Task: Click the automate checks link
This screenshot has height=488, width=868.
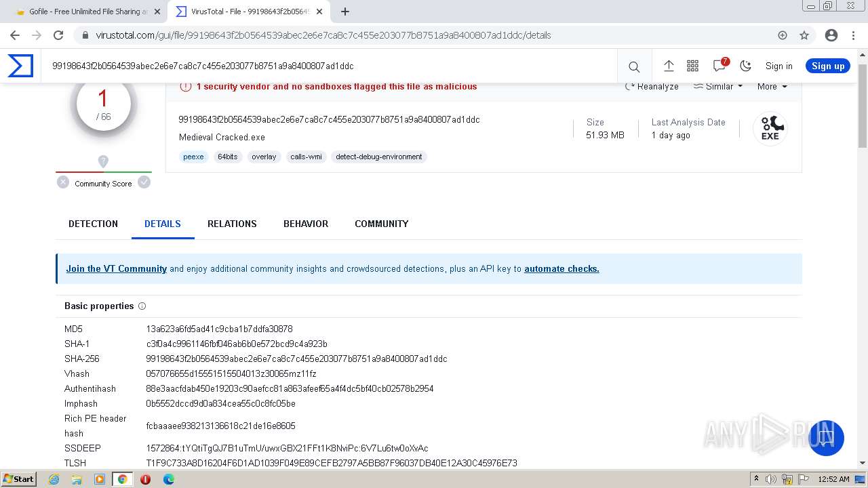Action: tap(561, 268)
